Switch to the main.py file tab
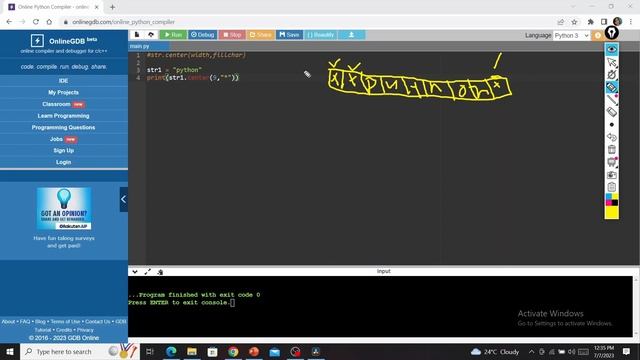This screenshot has height=360, width=640. (140, 46)
